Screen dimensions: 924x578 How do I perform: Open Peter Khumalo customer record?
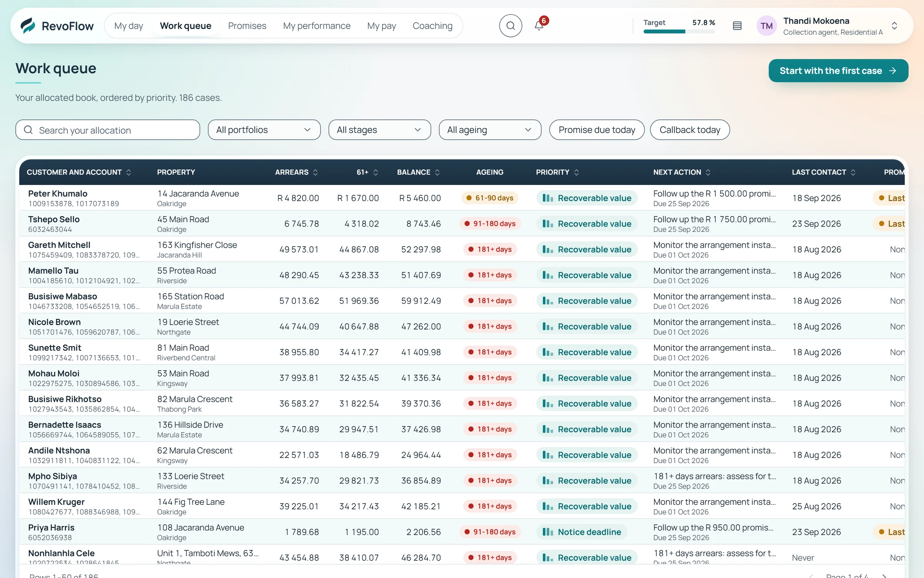[58, 193]
